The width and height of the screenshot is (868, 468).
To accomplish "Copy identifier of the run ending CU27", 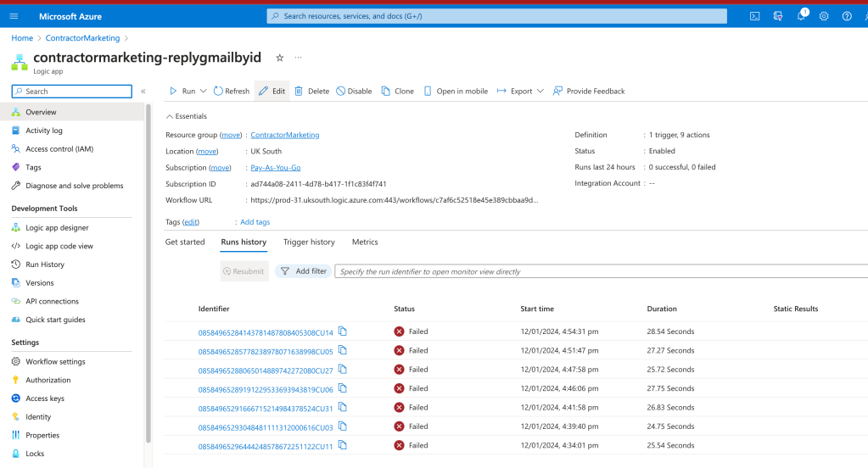I will pyautogui.click(x=343, y=369).
